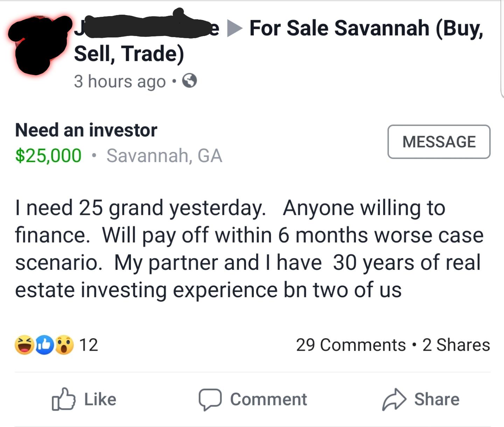This screenshot has width=504, height=427.
Task: Click the thumbs up reaction icon
Action: click(44, 345)
